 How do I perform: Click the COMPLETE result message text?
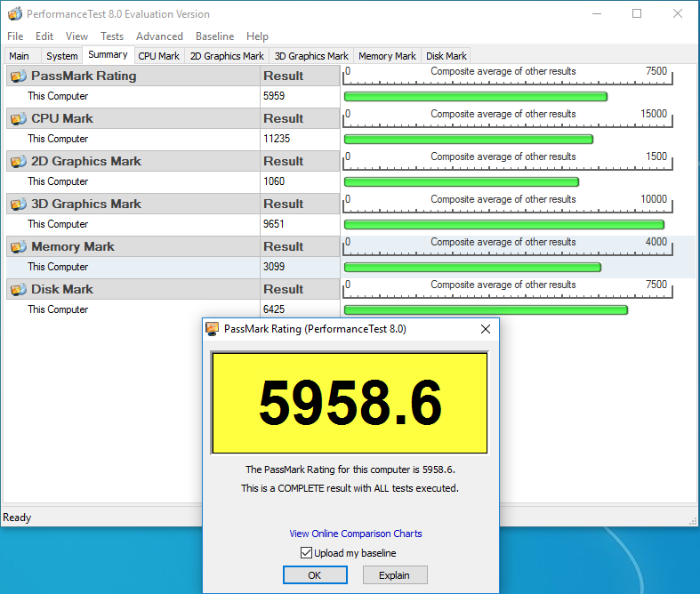point(350,488)
